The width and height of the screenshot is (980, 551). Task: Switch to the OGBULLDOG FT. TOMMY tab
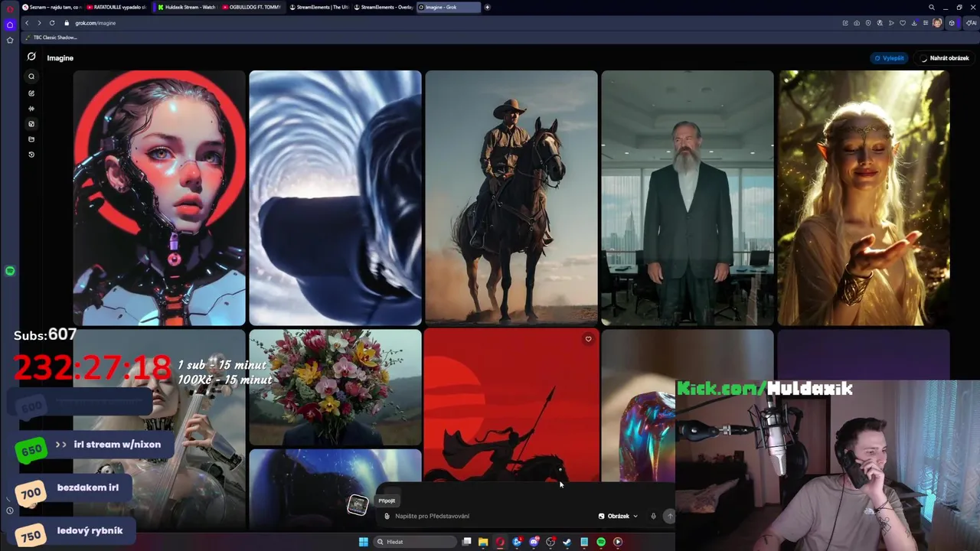[253, 7]
